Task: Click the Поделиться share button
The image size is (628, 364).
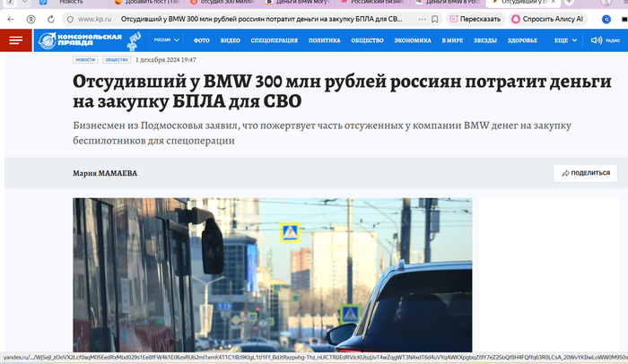Action: click(586, 173)
